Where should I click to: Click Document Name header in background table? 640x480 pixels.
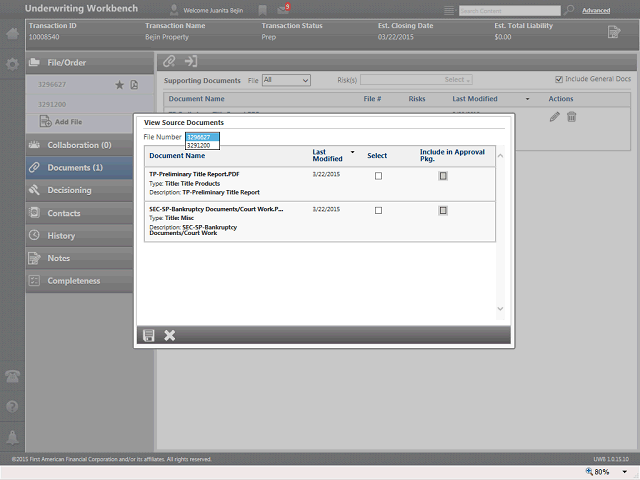tap(196, 99)
